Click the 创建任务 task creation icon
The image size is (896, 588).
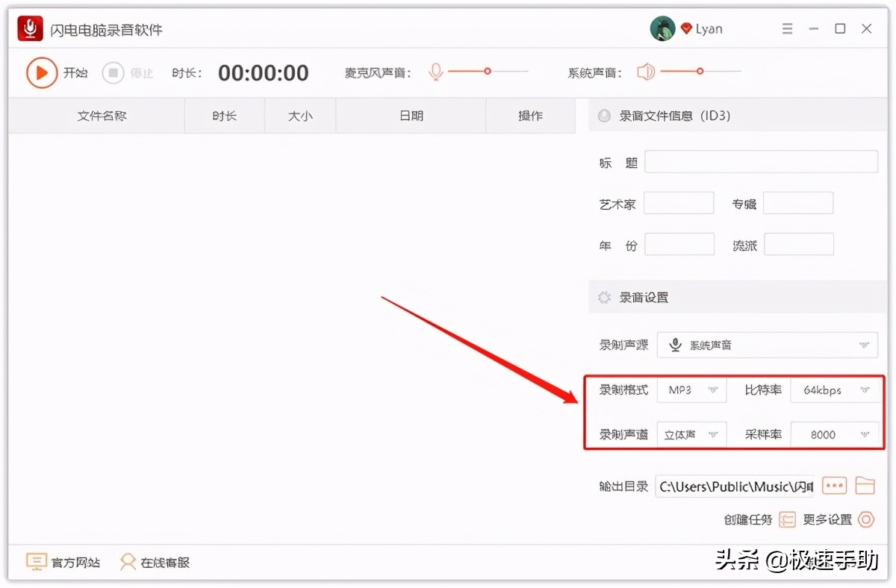click(x=788, y=519)
